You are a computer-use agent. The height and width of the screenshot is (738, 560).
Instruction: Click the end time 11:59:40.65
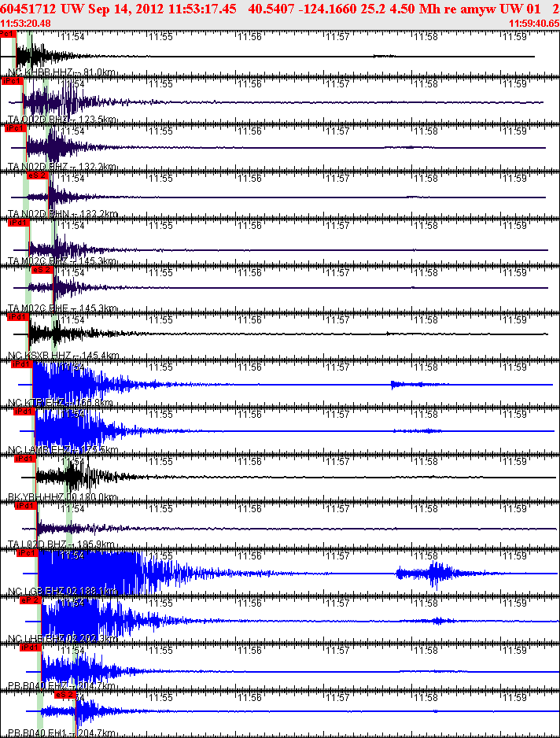534,23
